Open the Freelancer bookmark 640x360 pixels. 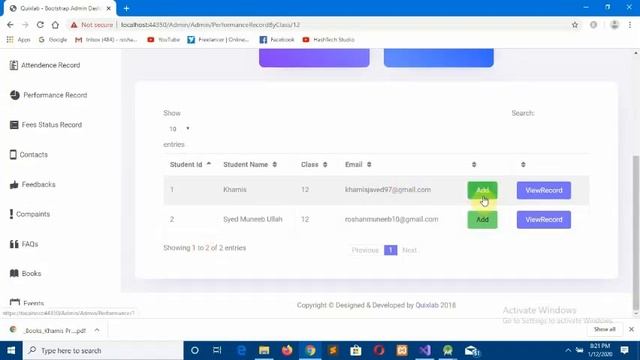[218, 40]
